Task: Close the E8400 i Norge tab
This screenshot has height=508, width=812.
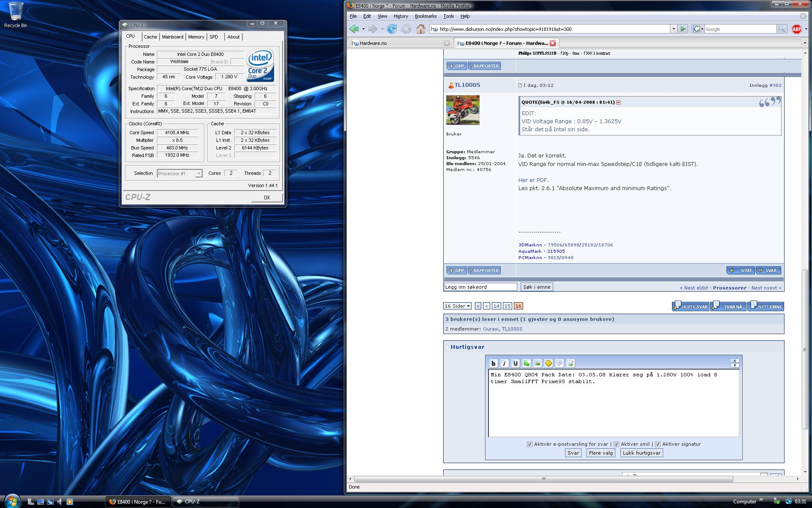Action: point(553,43)
